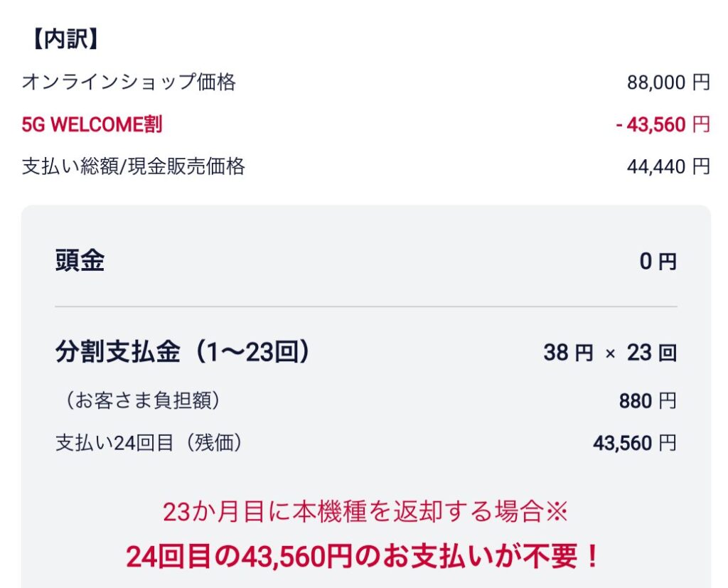Image resolution: width=728 pixels, height=588 pixels.
Task: Select the 44,440 円 total payment value
Action: pos(668,167)
